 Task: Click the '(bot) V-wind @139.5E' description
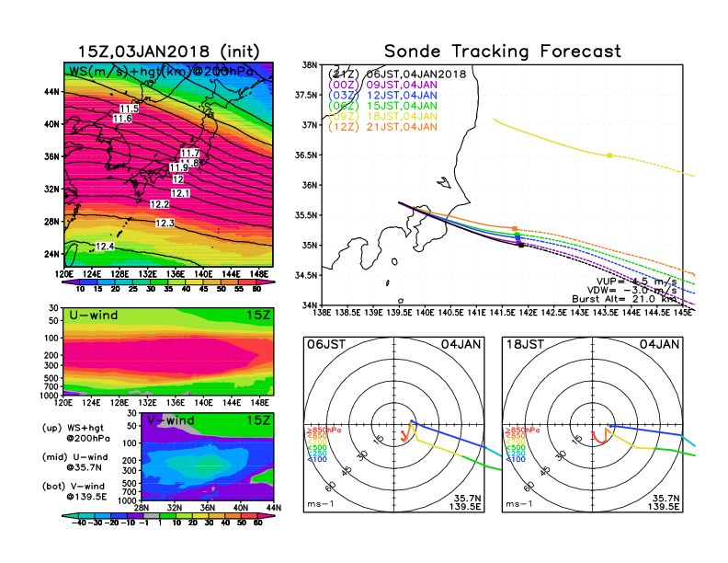[74, 491]
